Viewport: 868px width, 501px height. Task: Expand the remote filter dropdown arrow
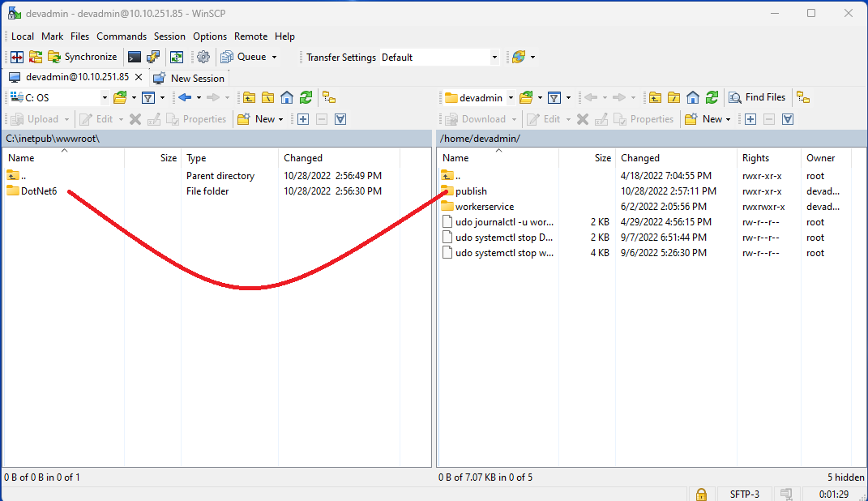click(x=568, y=98)
